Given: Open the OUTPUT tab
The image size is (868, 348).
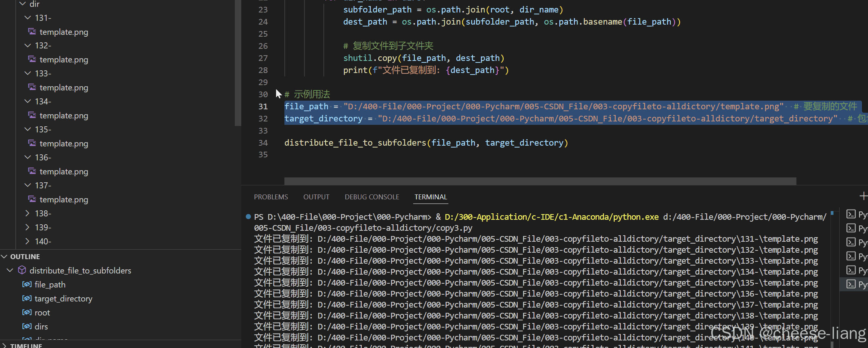Looking at the screenshot, I should coord(316,197).
